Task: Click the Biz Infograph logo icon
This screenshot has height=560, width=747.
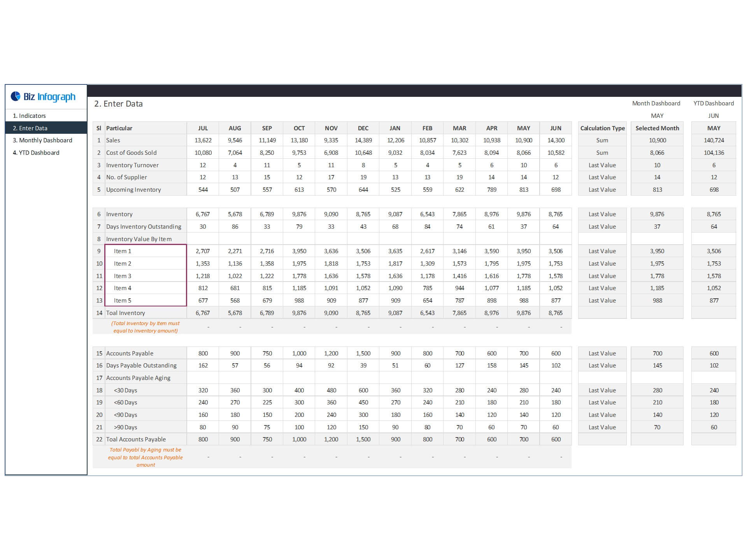Action: (x=16, y=96)
